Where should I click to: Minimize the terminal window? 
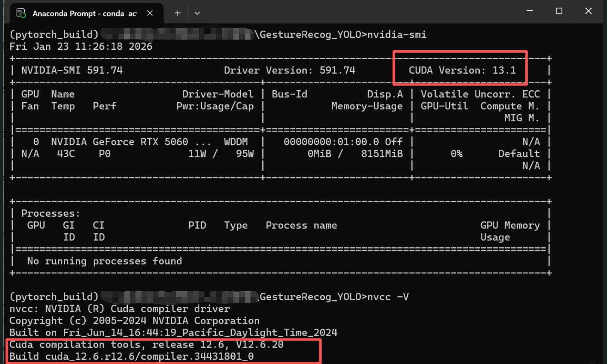tap(529, 11)
